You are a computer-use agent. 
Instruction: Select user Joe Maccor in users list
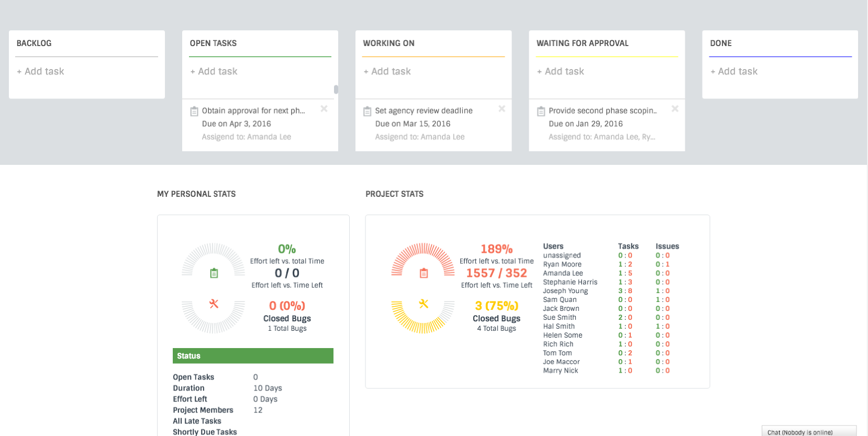click(x=561, y=362)
